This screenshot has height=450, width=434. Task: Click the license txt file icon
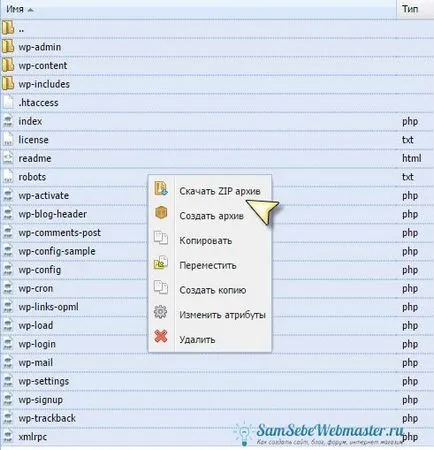pos(8,139)
